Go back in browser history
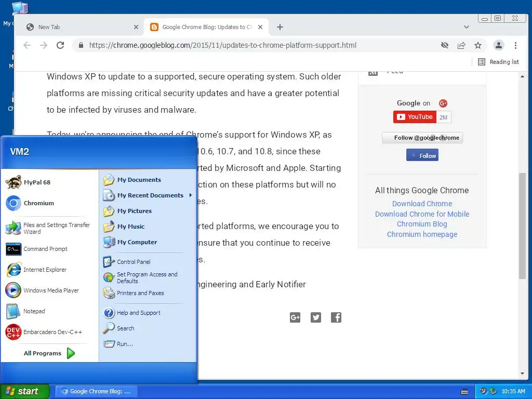532x399 pixels. [27, 45]
